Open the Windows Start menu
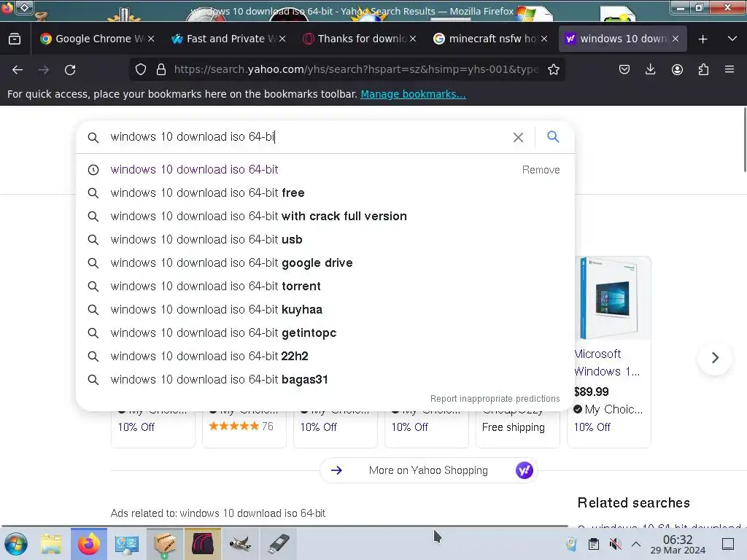747x560 pixels. (16, 544)
